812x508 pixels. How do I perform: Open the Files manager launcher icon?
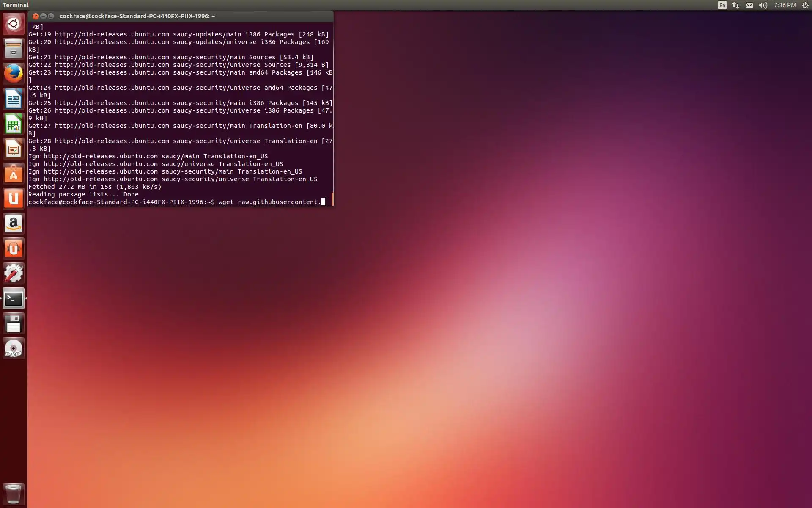click(14, 49)
